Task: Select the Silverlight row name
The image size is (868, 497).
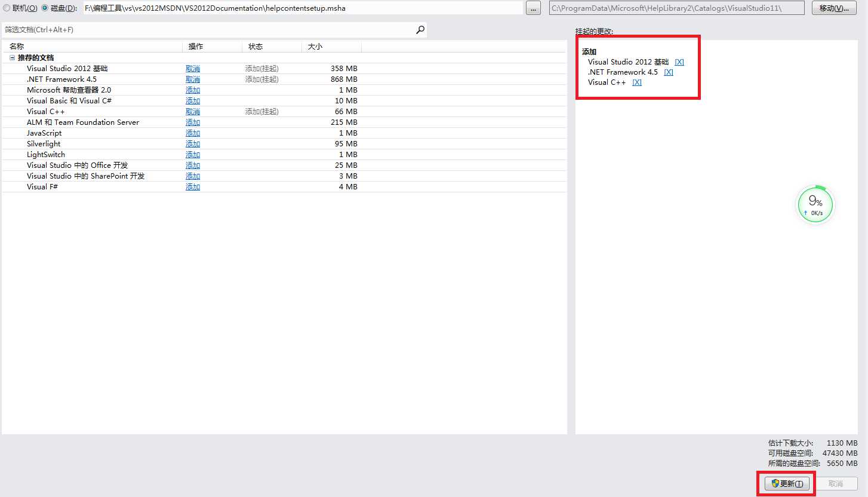Action: (44, 144)
